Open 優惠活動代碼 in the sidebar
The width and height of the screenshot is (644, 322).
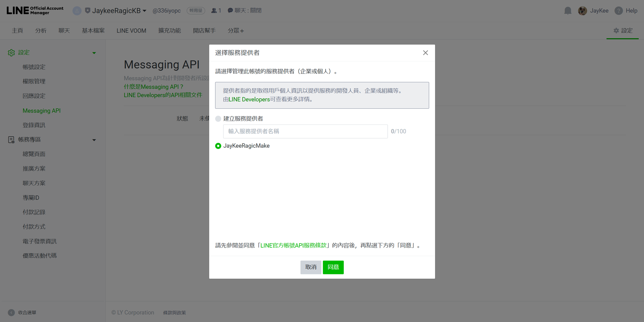point(40,256)
